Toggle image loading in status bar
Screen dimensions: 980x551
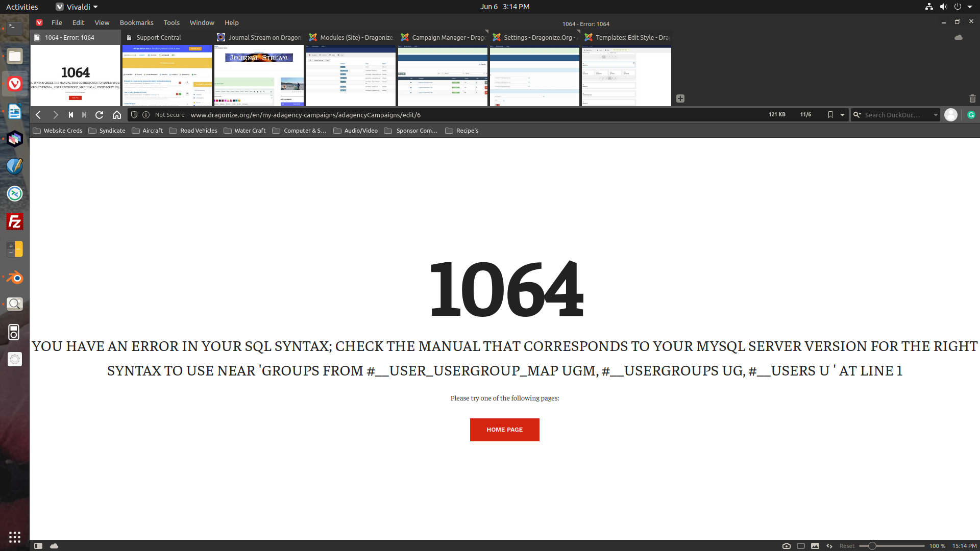[815, 546]
